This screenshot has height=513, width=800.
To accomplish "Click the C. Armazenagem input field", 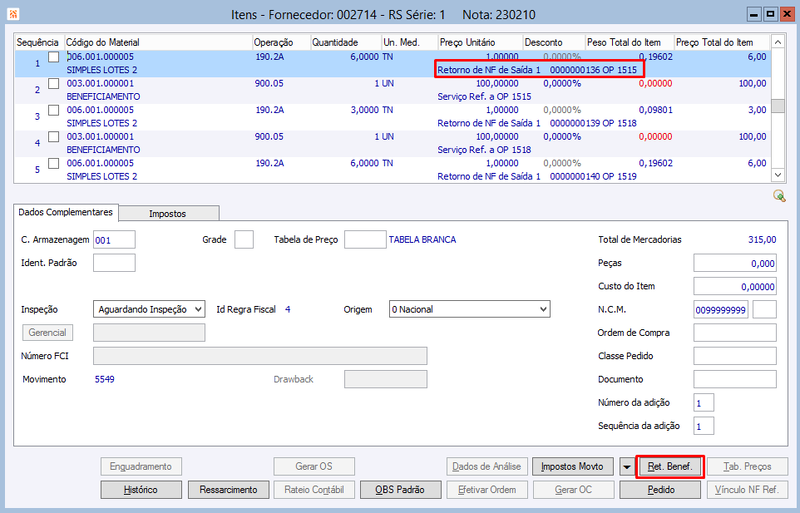I will tap(114, 239).
